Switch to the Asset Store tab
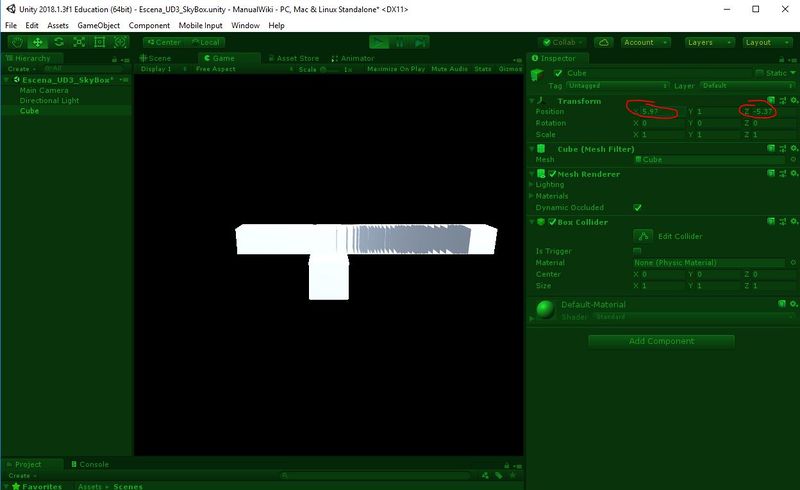 (293, 58)
